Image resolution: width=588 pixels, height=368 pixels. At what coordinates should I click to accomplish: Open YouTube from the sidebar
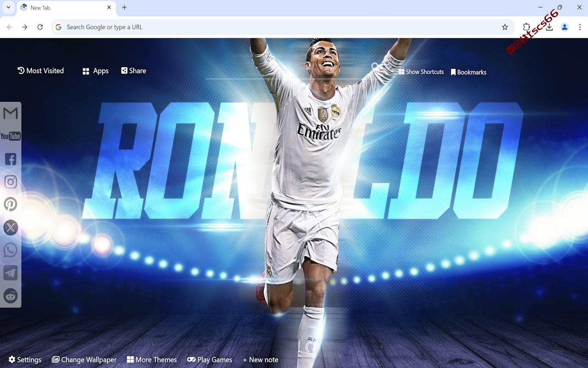coord(11,136)
